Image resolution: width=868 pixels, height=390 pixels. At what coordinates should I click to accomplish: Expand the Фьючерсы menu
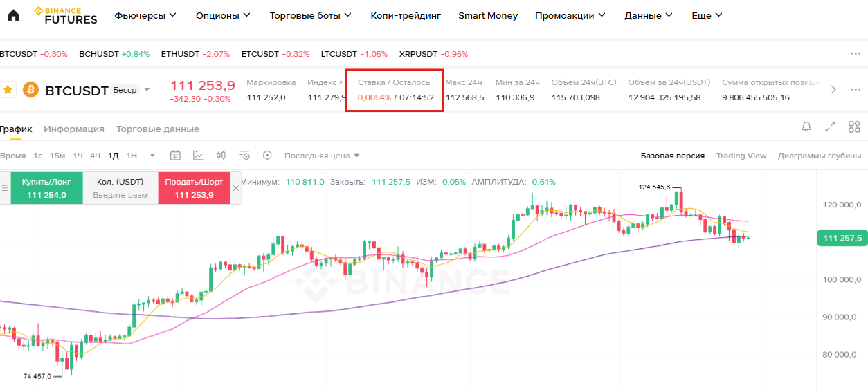(x=145, y=15)
